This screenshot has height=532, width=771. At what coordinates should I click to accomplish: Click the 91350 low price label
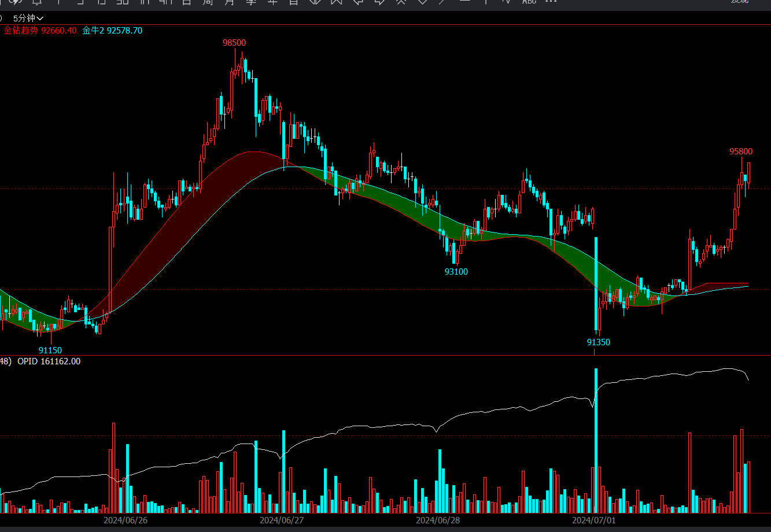click(x=598, y=342)
